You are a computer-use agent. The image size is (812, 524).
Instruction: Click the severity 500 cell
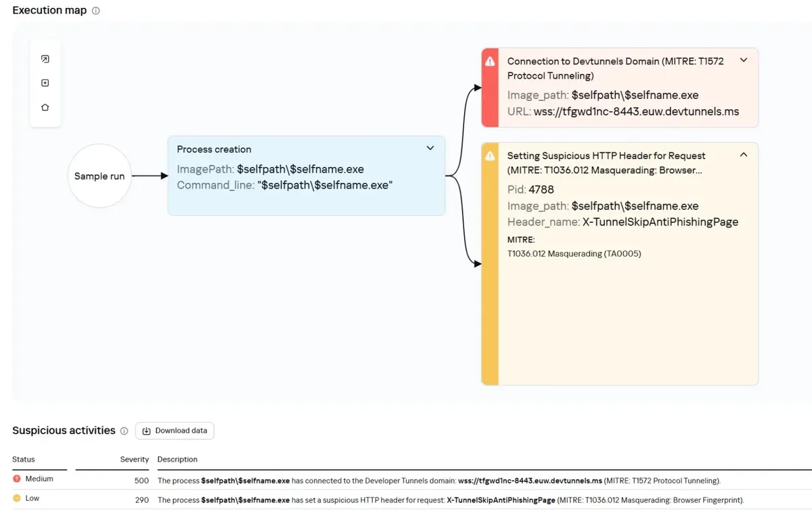[141, 481]
